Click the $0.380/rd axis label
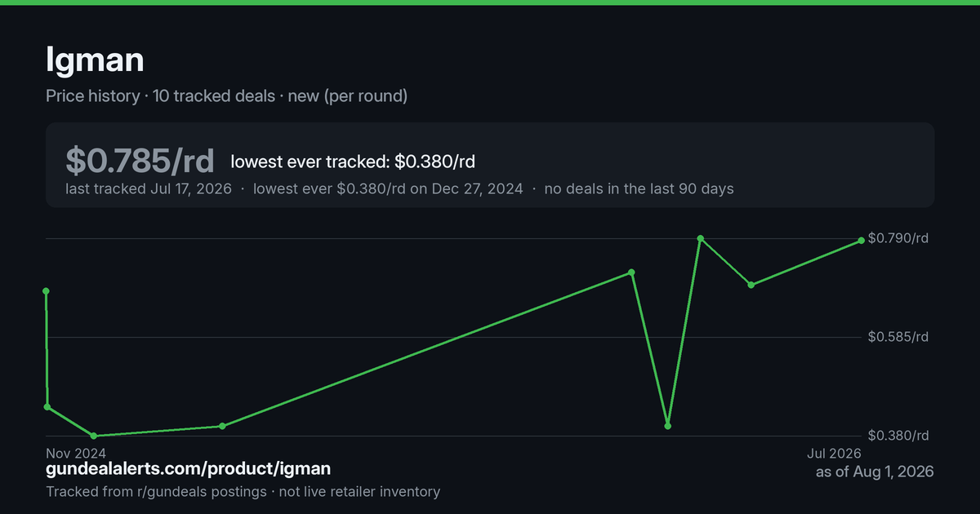The image size is (980, 514). coord(898,436)
